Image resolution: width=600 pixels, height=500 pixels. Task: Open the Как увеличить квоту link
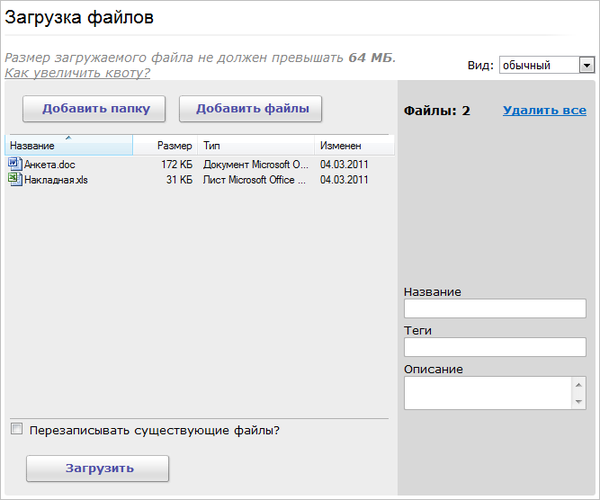(x=78, y=73)
